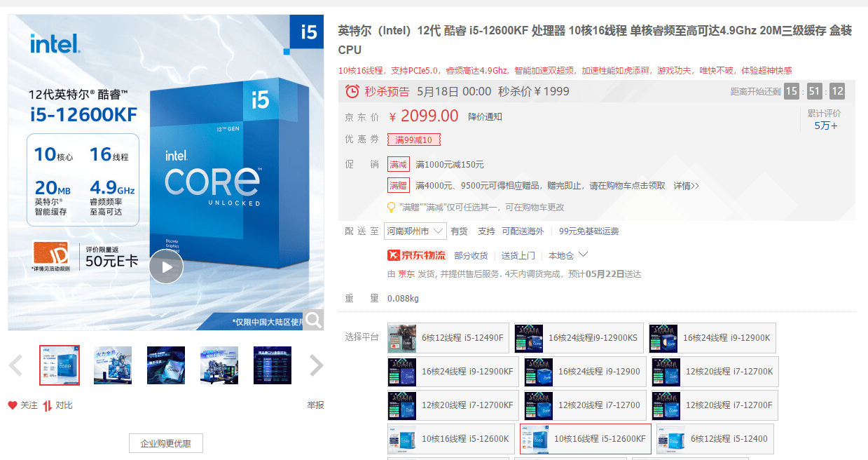Select platform 16核24线程i9-12900KS
The width and height of the screenshot is (868, 460).
pos(579,338)
